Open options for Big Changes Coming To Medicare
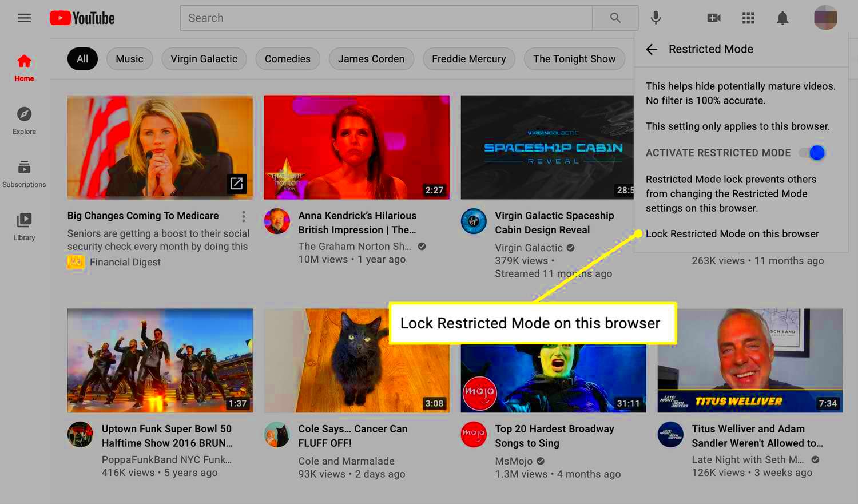The width and height of the screenshot is (858, 504). click(243, 216)
